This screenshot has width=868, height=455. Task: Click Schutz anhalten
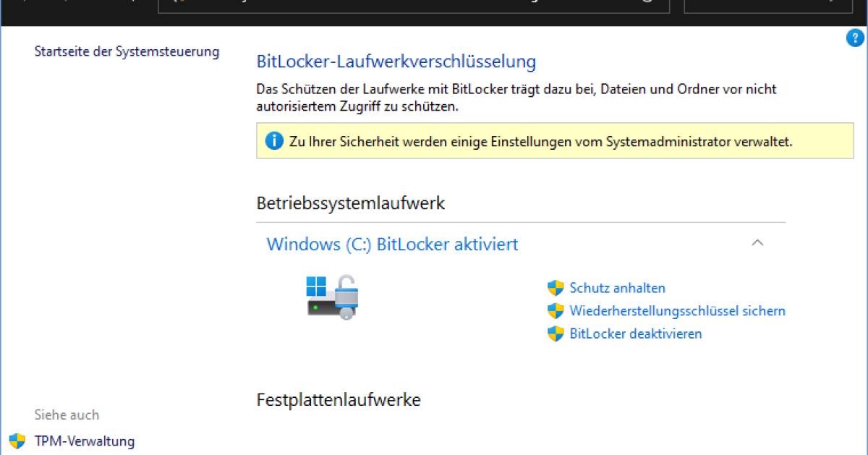pos(617,287)
